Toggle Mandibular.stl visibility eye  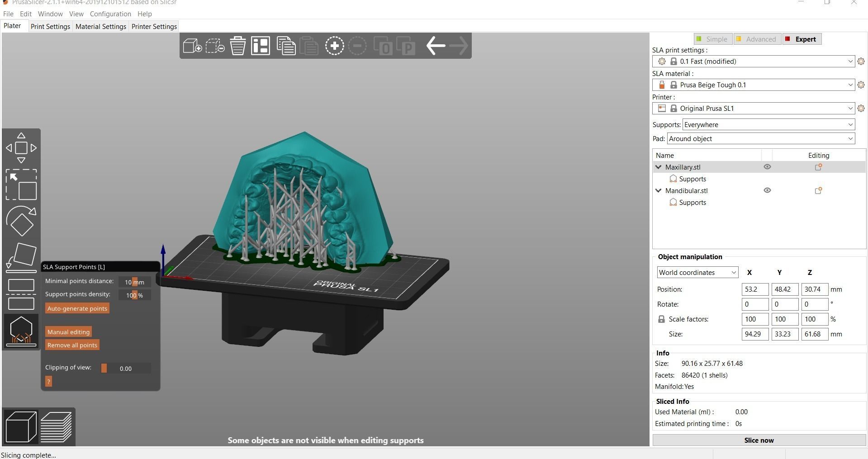pyautogui.click(x=767, y=190)
